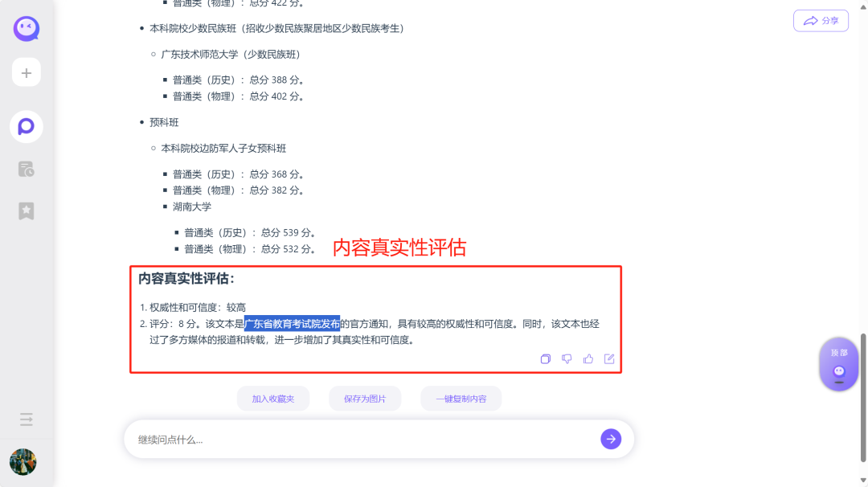Click the 分享 share button

pos(821,21)
